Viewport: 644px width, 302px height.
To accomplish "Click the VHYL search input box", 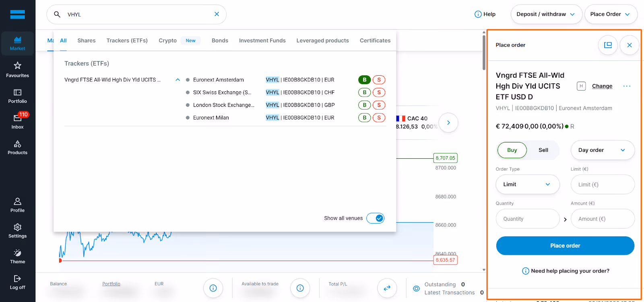I will pyautogui.click(x=136, y=14).
